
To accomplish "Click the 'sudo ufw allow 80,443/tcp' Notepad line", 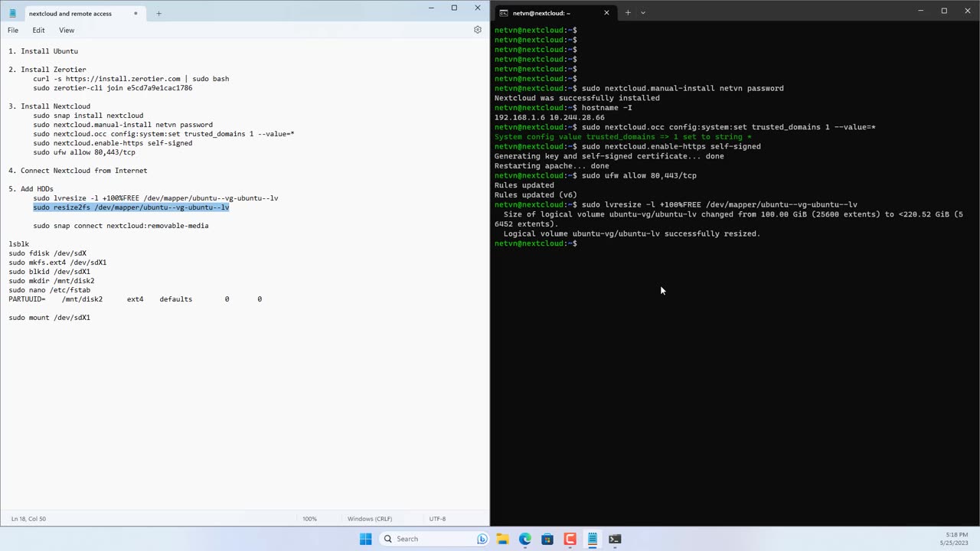I will pos(84,152).
